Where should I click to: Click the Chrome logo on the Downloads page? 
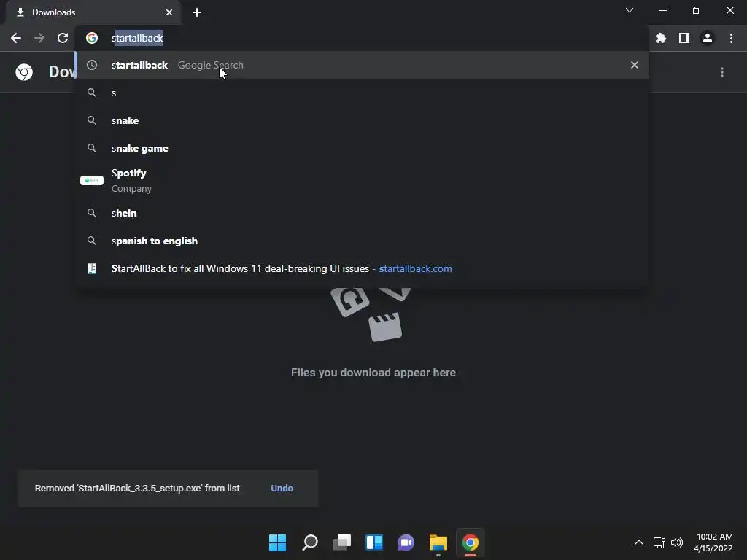tap(24, 72)
